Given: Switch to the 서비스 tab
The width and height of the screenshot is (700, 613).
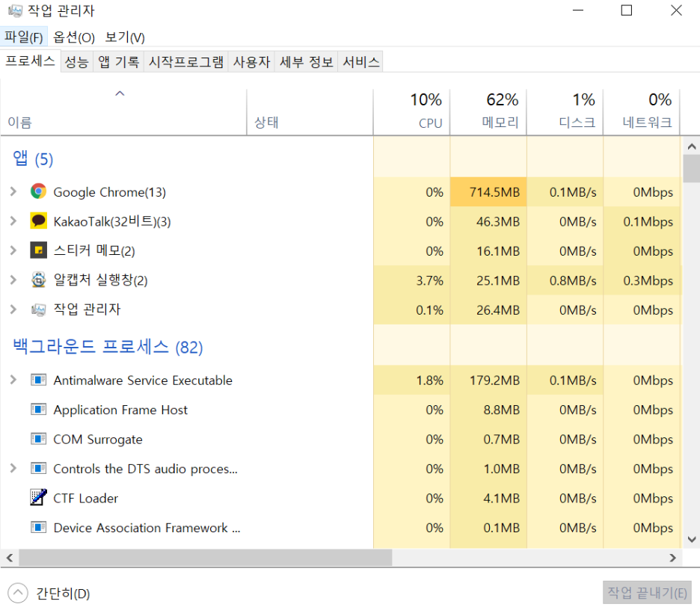Looking at the screenshot, I should [x=360, y=61].
